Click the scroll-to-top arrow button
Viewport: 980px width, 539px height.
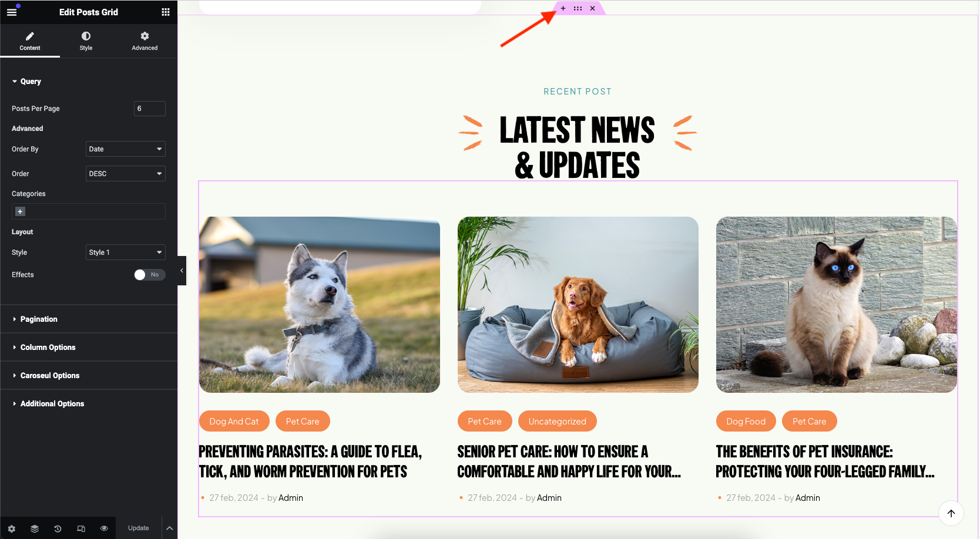pyautogui.click(x=951, y=513)
